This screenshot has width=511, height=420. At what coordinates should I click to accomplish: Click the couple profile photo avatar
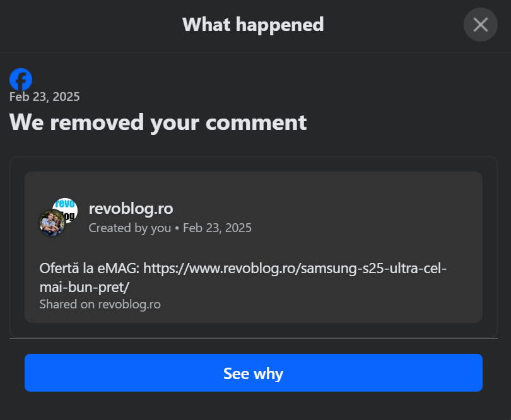coord(52,223)
